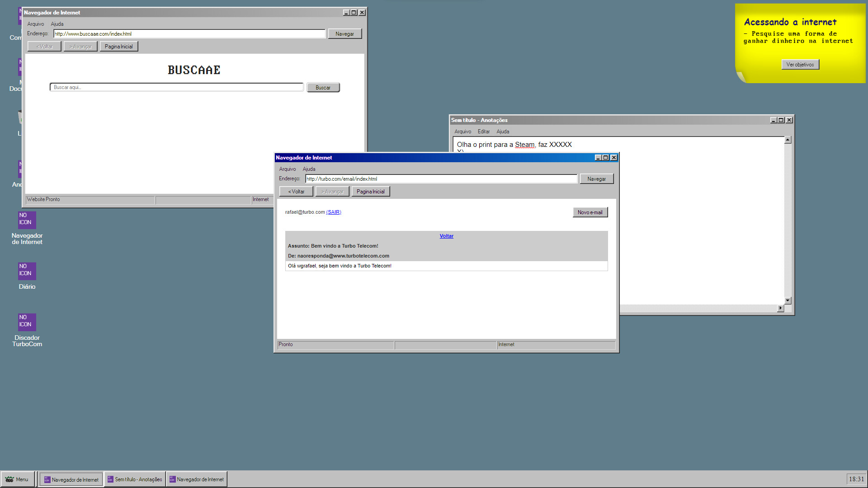
Task: Open the Editar menu in Anotações
Action: pyautogui.click(x=483, y=131)
